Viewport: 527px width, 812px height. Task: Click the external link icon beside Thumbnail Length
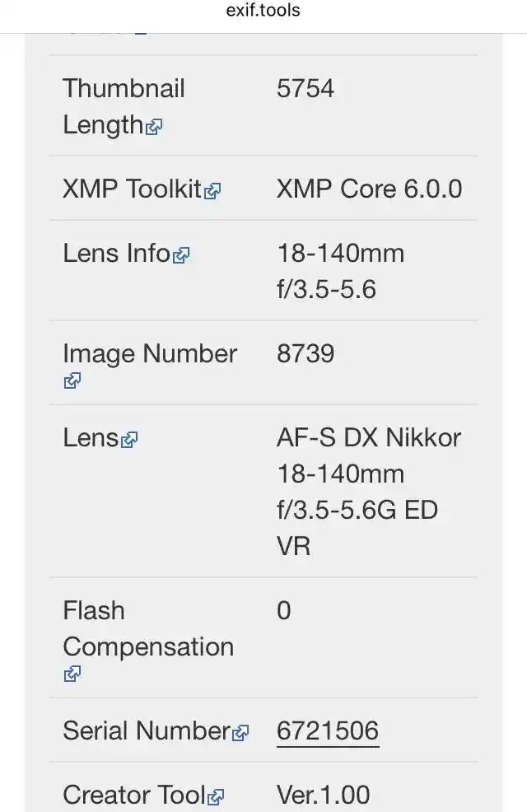tap(154, 127)
